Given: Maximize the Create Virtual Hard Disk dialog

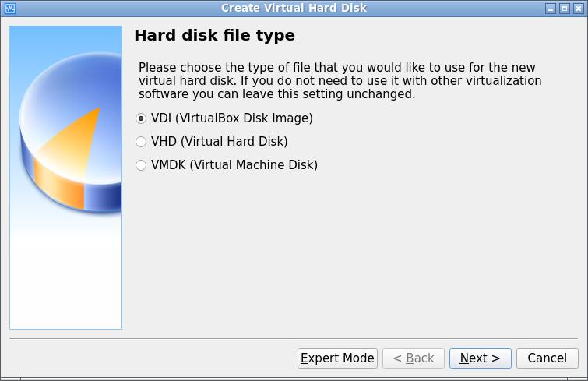Looking at the screenshot, I should click(565, 8).
